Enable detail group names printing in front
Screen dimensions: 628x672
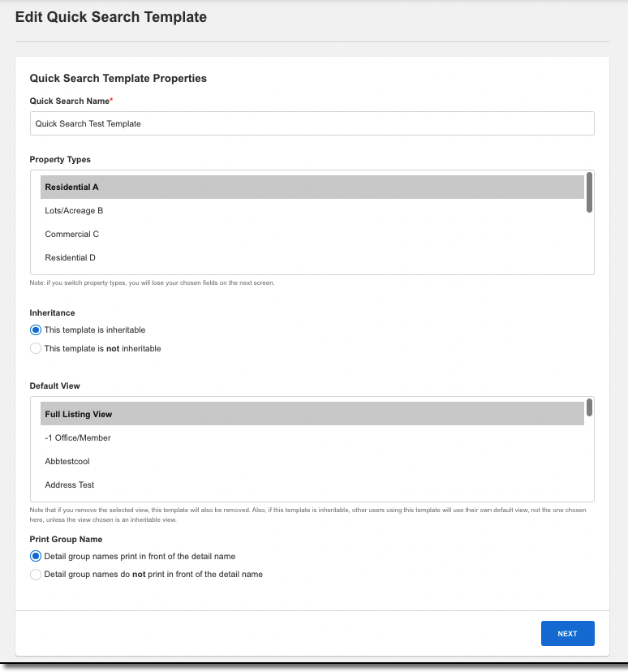(x=34, y=556)
